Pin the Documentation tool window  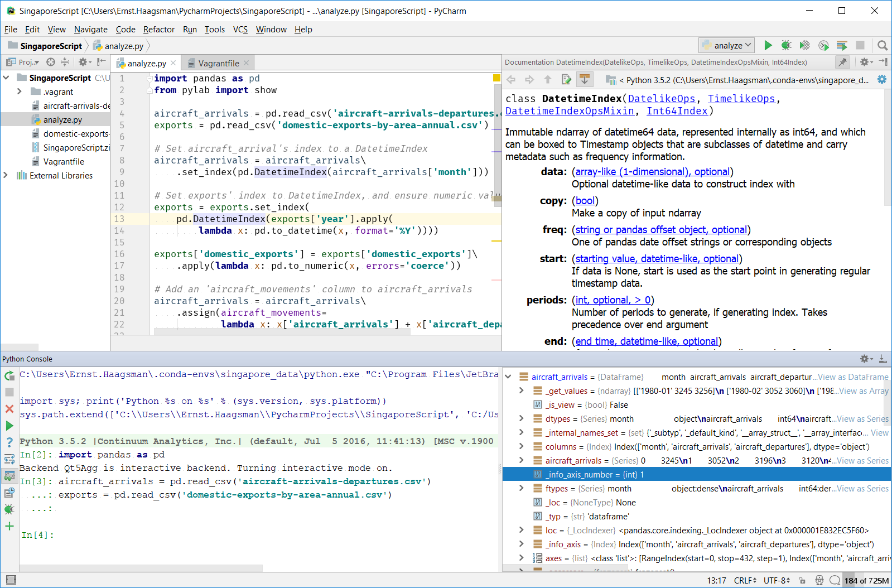[x=842, y=62]
